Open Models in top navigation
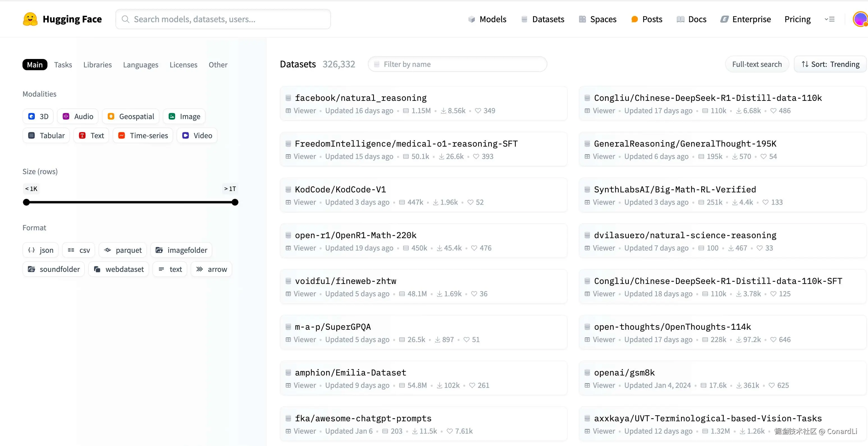Image resolution: width=868 pixels, height=446 pixels. click(x=487, y=19)
